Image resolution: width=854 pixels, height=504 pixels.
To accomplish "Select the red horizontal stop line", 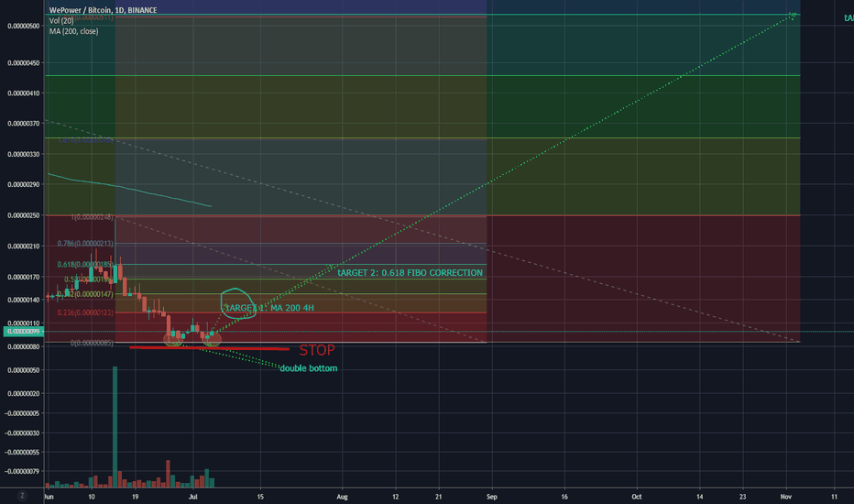I will pyautogui.click(x=209, y=347).
